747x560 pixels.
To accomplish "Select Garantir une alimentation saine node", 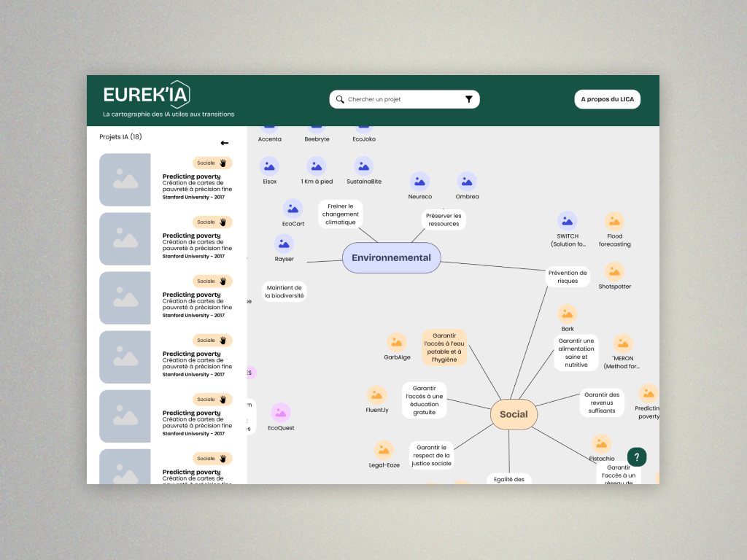I will click(576, 353).
